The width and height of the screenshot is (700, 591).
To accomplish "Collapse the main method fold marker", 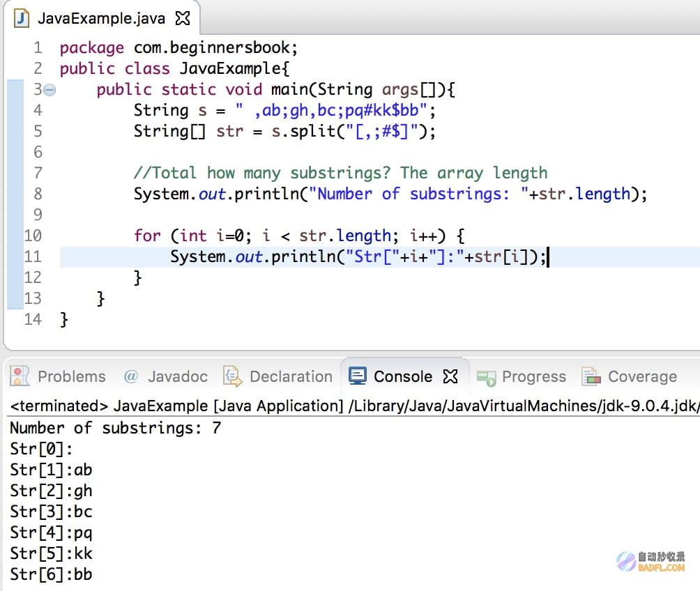I will pos(50,90).
